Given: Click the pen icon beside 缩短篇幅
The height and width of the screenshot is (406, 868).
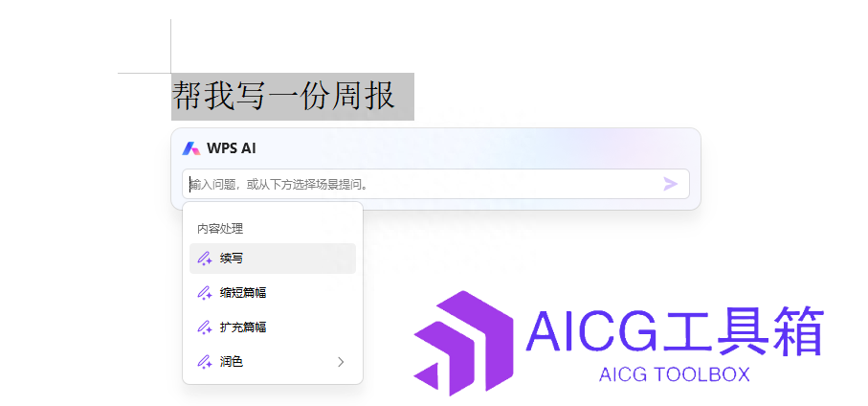Looking at the screenshot, I should point(205,293).
